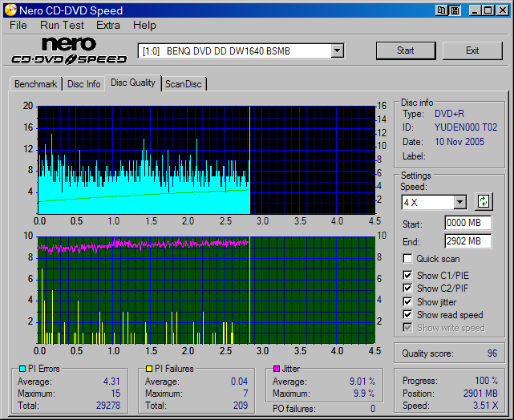The image size is (514, 420).
Task: Click Jitter average 9.01 %
Action: [362, 382]
